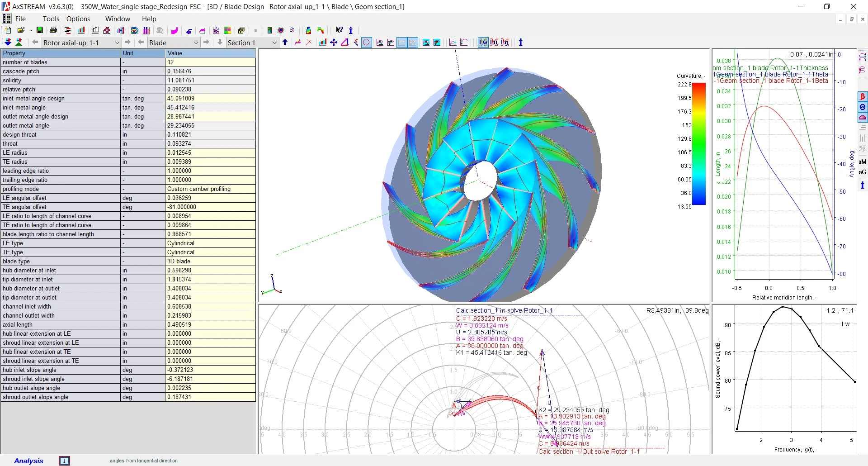The height and width of the screenshot is (466, 868).
Task: Click the blue info icon after Lg
Action: pos(521,42)
